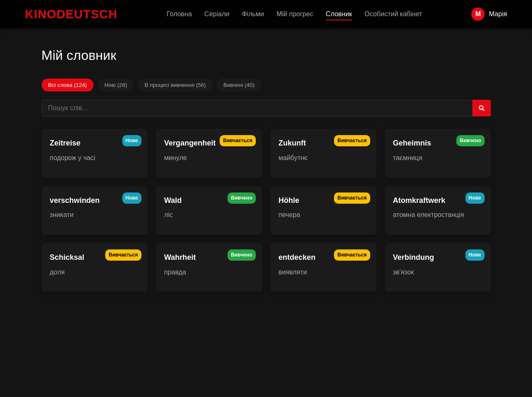Open the Словник menu item
Image resolution: width=532 pixels, height=397 pixels.
click(x=339, y=14)
